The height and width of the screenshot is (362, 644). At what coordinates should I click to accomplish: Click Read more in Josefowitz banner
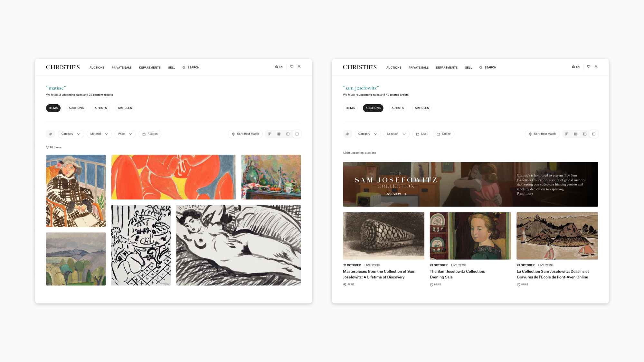pyautogui.click(x=525, y=194)
